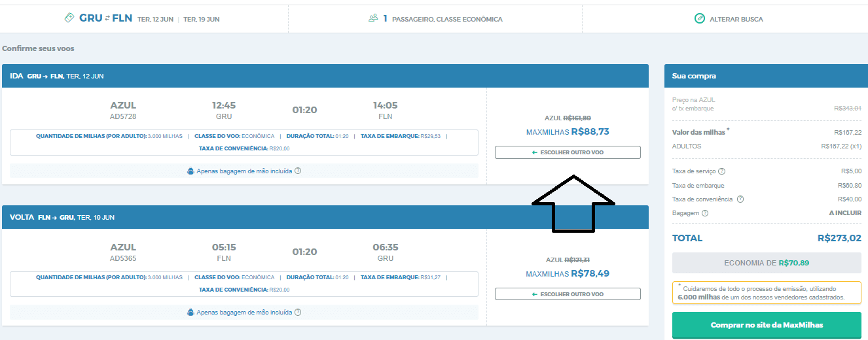Viewport: 868px width, 340px height.
Task: Click the A INCLUIR baggage status
Action: click(x=844, y=213)
